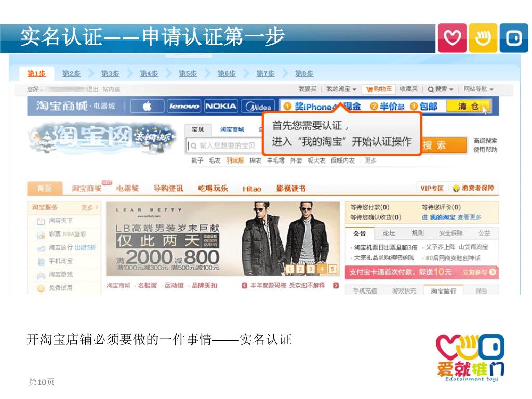Click the orange 搜索 search button

(445, 145)
